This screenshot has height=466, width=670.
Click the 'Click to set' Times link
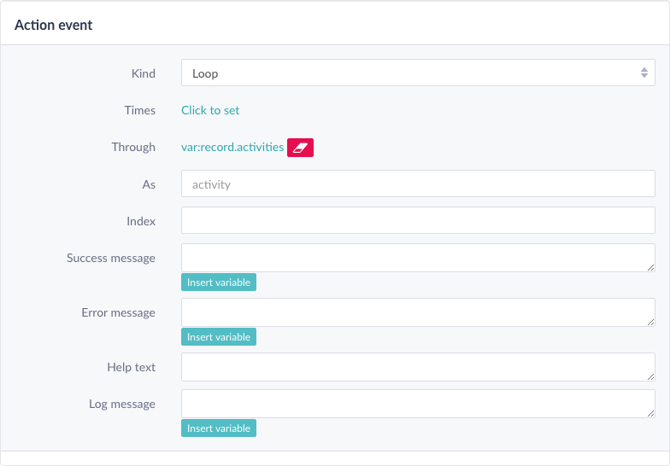pyautogui.click(x=210, y=110)
